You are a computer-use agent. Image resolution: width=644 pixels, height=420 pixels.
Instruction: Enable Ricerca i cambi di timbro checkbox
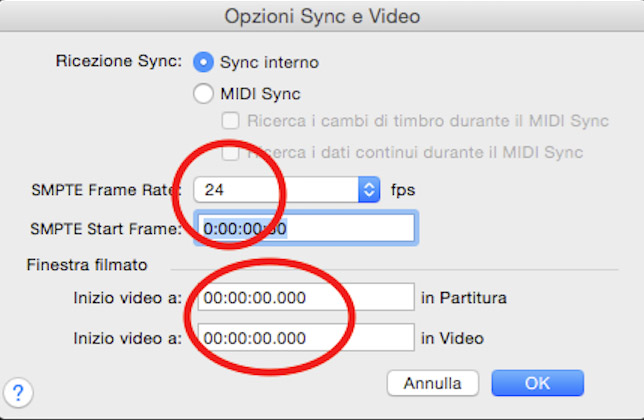tap(231, 122)
